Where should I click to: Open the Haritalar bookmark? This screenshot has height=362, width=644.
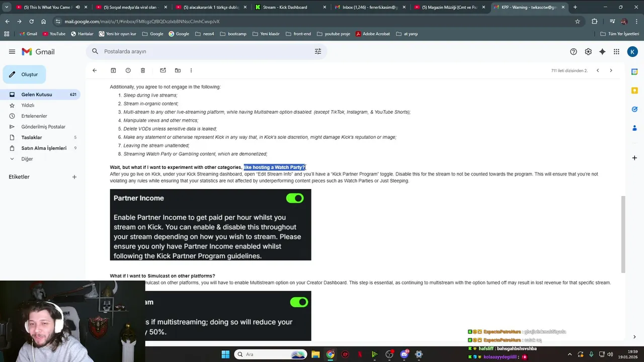(x=82, y=34)
